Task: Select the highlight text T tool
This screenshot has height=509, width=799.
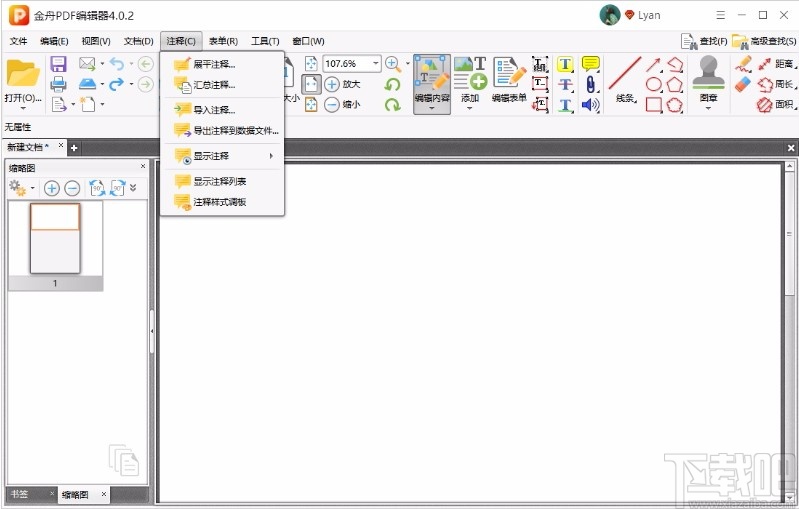Action: pyautogui.click(x=565, y=64)
